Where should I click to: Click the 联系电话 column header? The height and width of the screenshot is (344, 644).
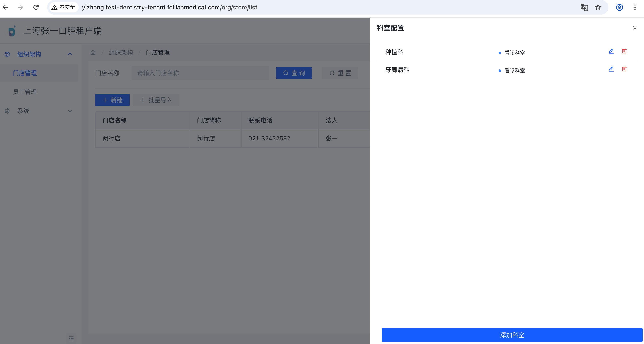(280, 120)
